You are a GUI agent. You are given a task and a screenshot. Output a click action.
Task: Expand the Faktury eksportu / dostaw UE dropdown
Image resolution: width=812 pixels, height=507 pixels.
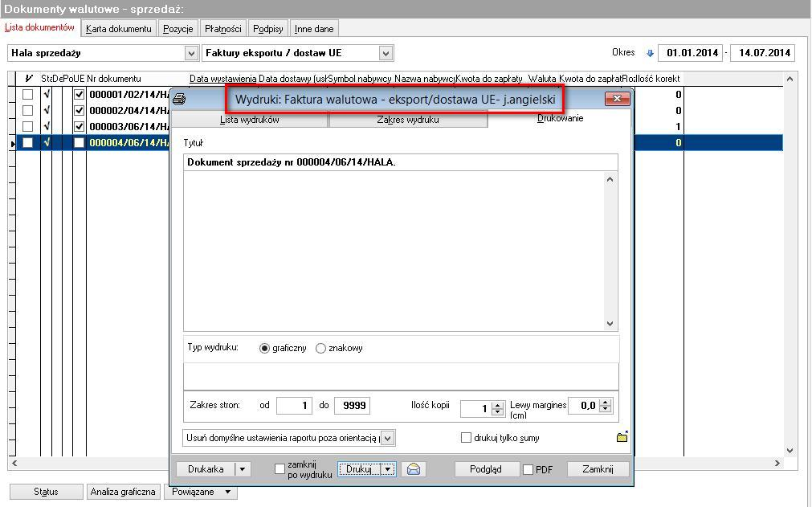tap(386, 53)
